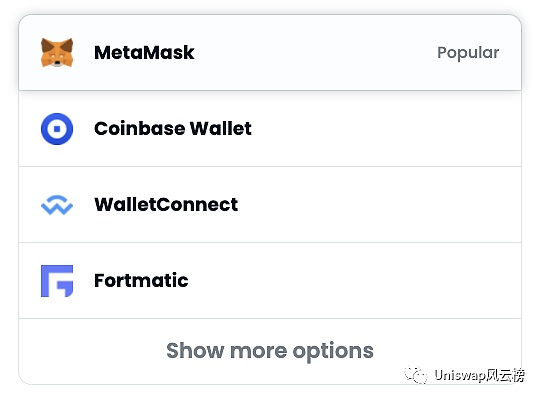Click the MetaMask fox icon

57,53
